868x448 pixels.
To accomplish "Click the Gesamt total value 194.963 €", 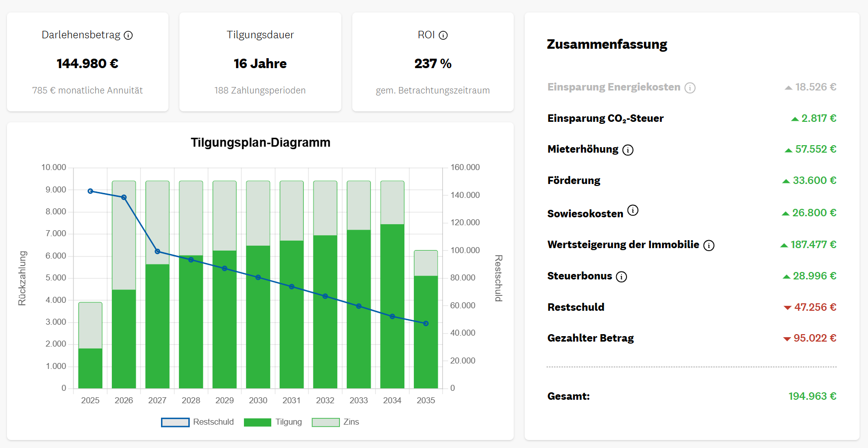I will pos(812,396).
